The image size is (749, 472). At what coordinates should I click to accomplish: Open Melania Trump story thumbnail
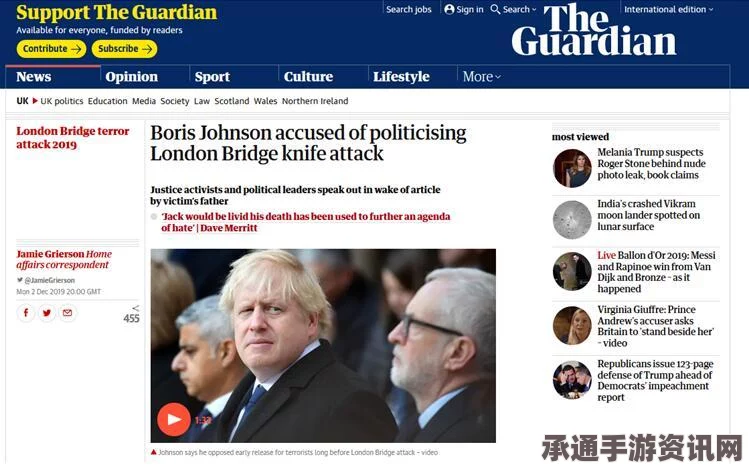(572, 168)
